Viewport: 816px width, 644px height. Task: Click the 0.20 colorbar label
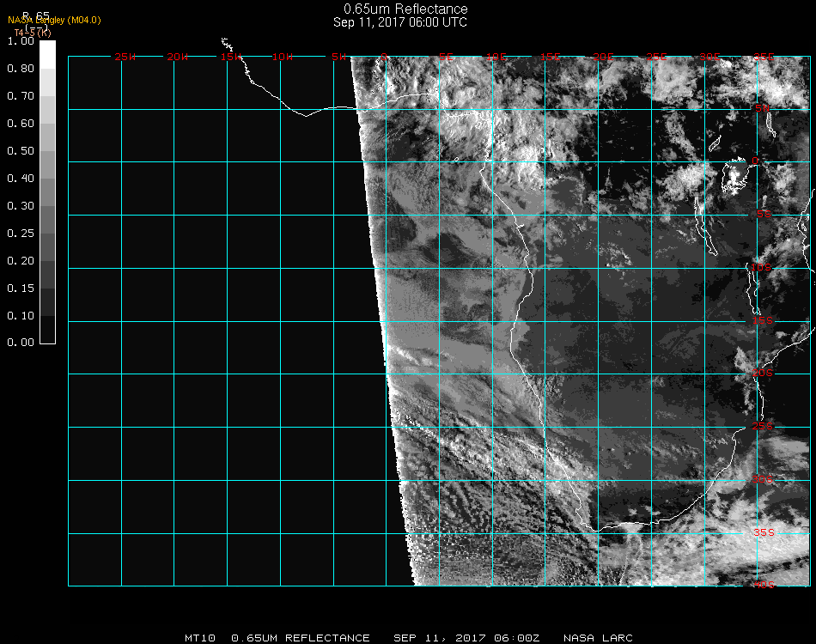coord(21,261)
